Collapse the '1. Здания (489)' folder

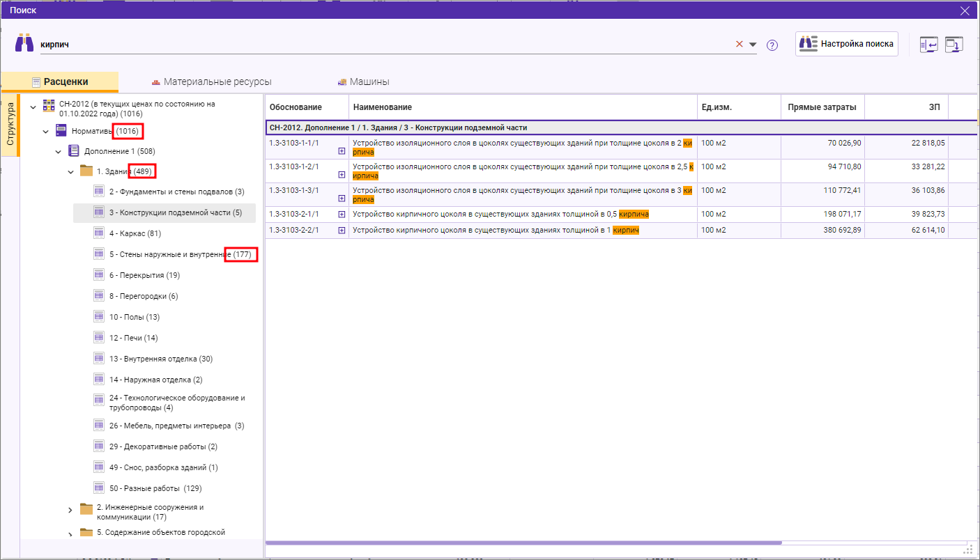pos(71,171)
